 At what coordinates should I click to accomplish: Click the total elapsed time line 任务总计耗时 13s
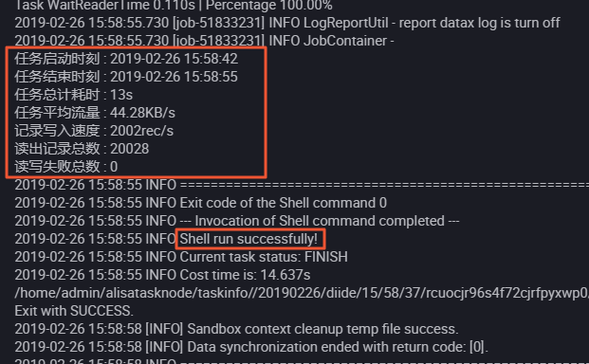74,95
